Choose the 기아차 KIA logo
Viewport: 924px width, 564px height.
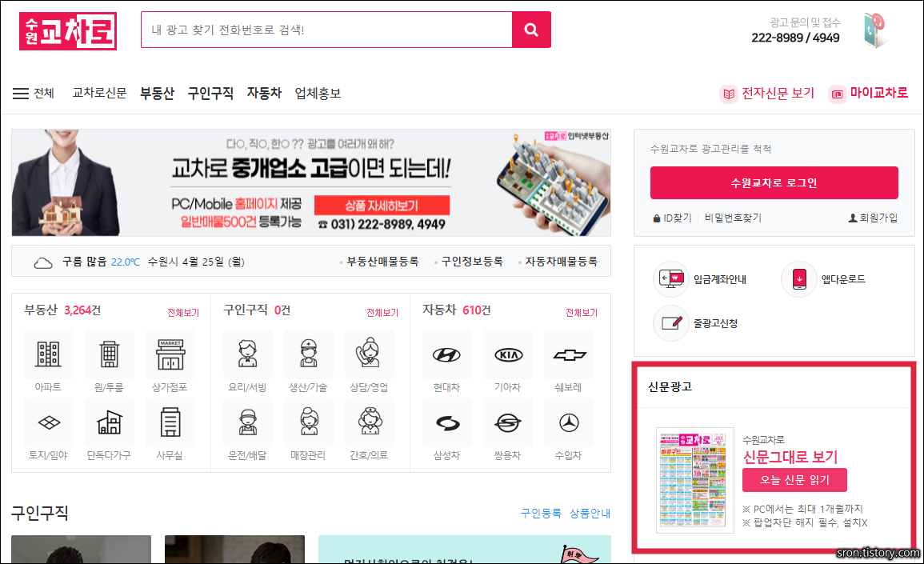[508, 354]
